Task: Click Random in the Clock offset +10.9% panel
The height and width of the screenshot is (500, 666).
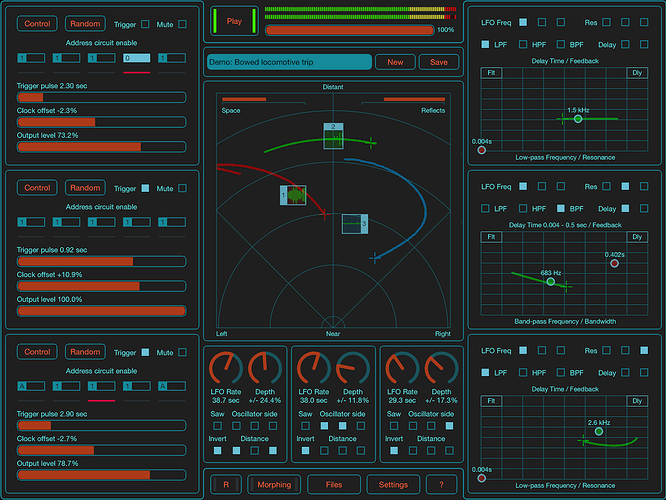Action: click(x=85, y=188)
